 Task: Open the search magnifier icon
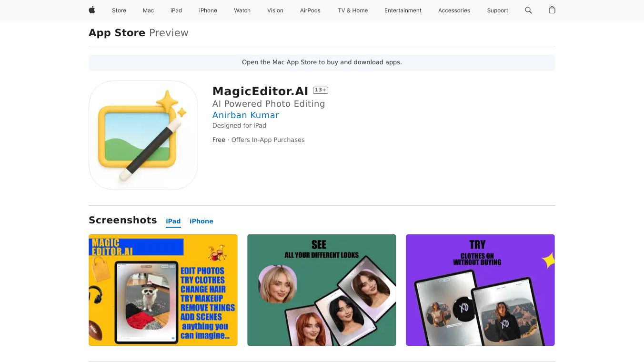528,10
